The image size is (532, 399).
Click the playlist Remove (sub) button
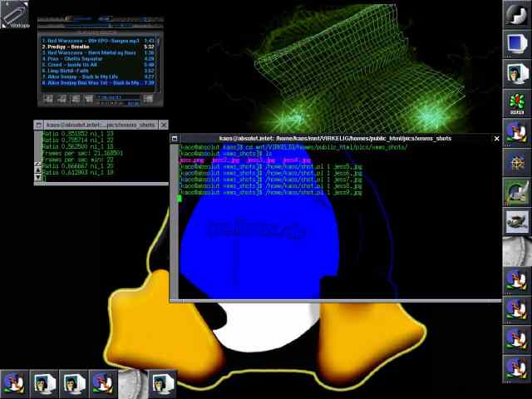[62, 99]
